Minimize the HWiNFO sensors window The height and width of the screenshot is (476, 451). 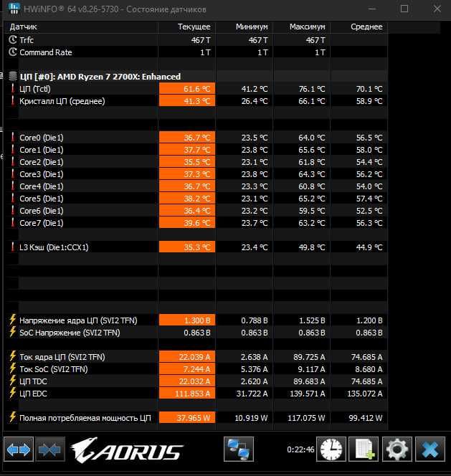point(372,9)
